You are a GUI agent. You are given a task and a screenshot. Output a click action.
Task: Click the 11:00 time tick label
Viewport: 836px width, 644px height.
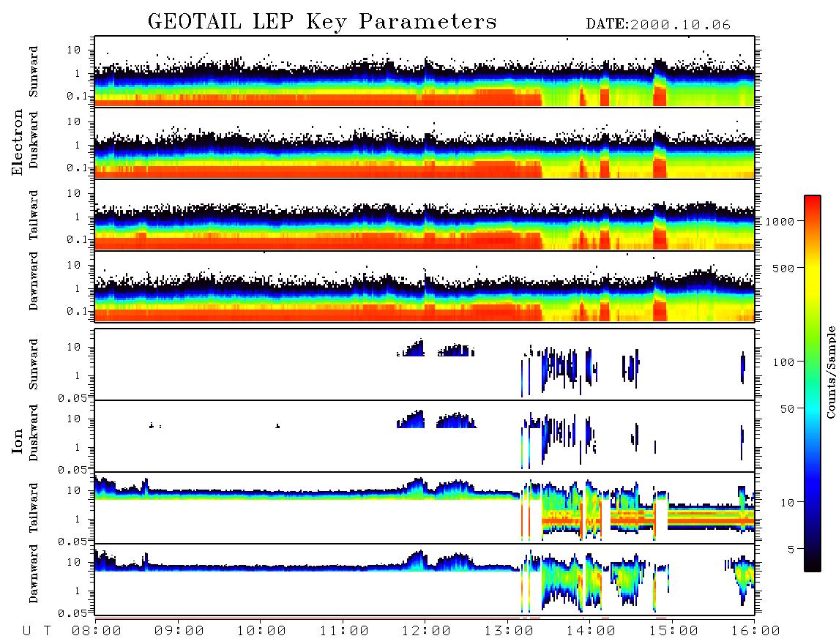(344, 632)
